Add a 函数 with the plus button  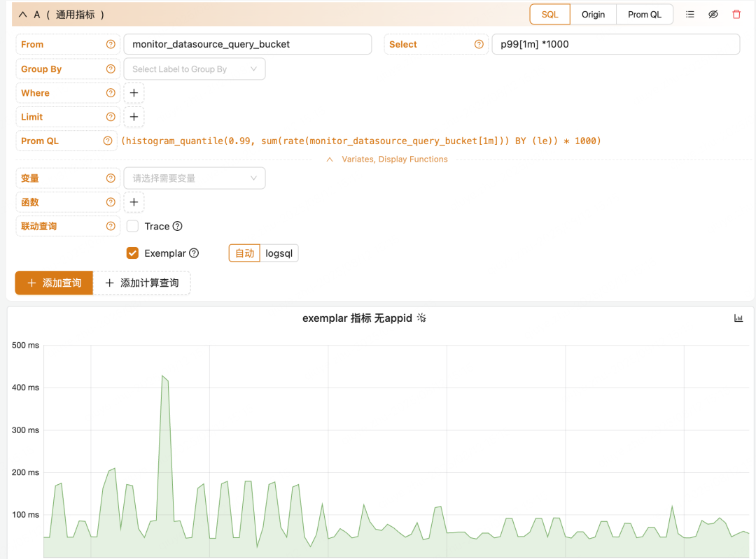coord(134,202)
